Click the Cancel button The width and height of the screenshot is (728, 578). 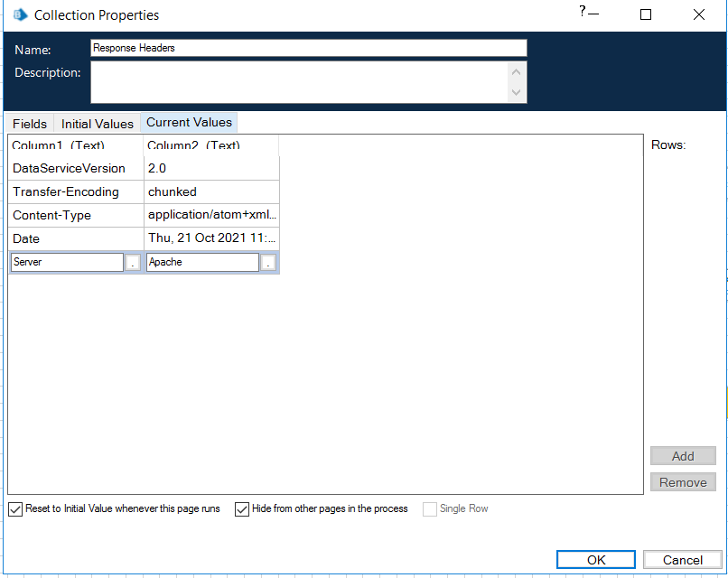point(683,560)
